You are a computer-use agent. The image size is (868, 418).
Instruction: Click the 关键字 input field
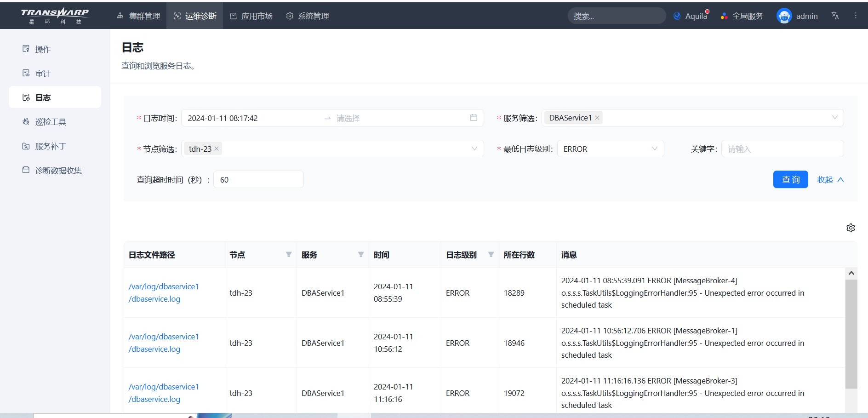click(782, 149)
